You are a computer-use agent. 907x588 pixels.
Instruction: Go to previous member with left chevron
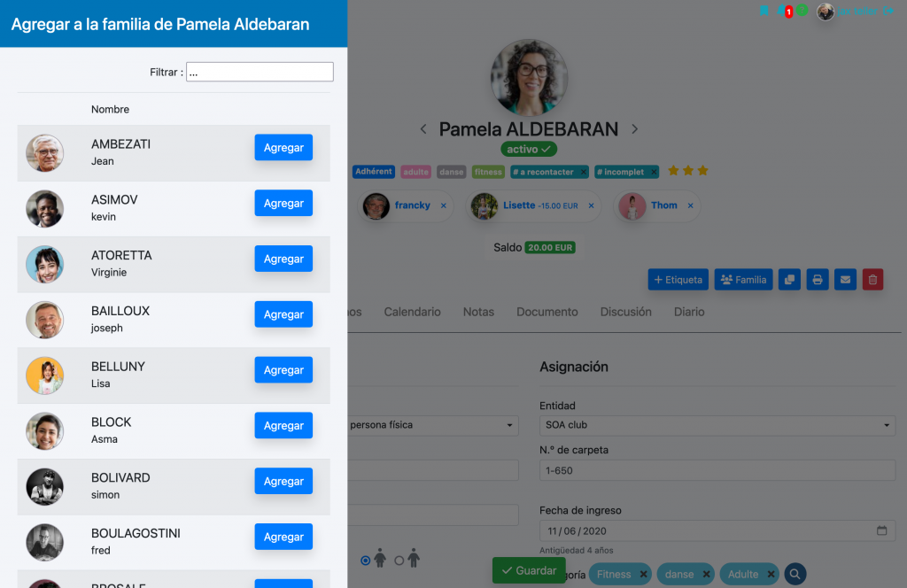(423, 129)
